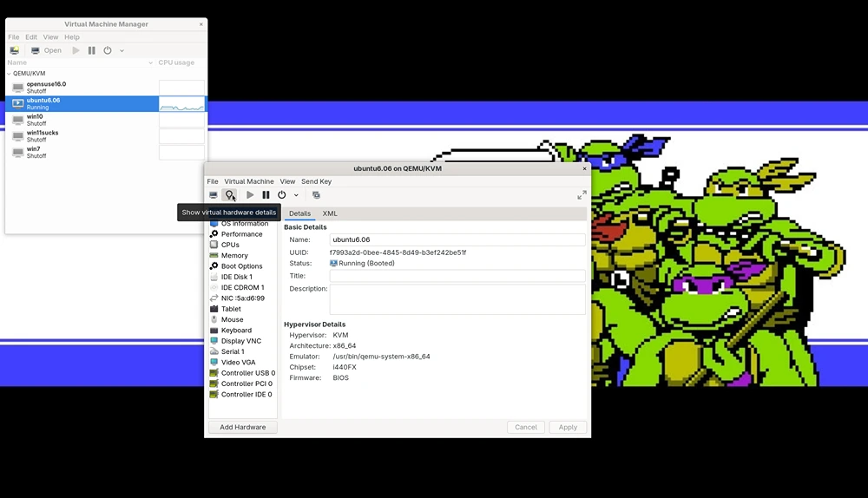Click the power Shutdown icon in Virtual Machine Manager toolbar
The image size is (868, 498).
108,50
